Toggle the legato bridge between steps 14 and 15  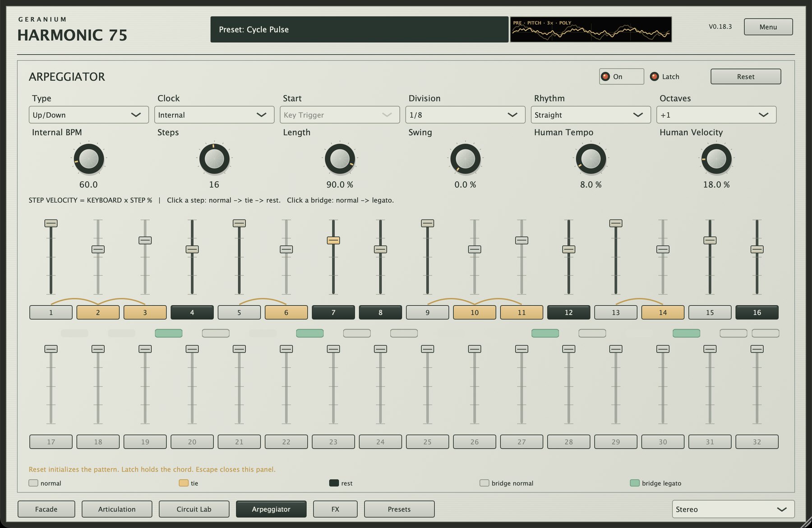click(x=687, y=333)
